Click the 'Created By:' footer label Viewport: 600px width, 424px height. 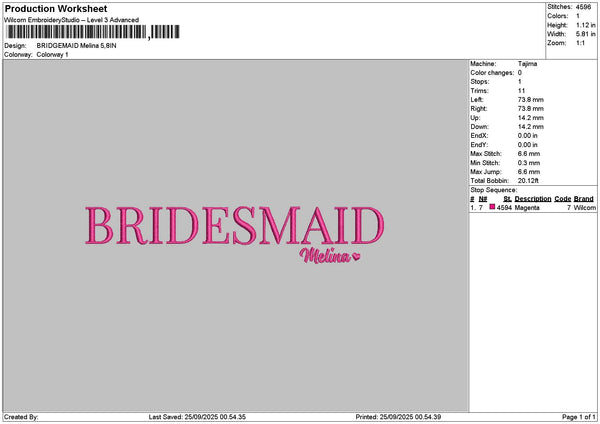click(x=21, y=417)
